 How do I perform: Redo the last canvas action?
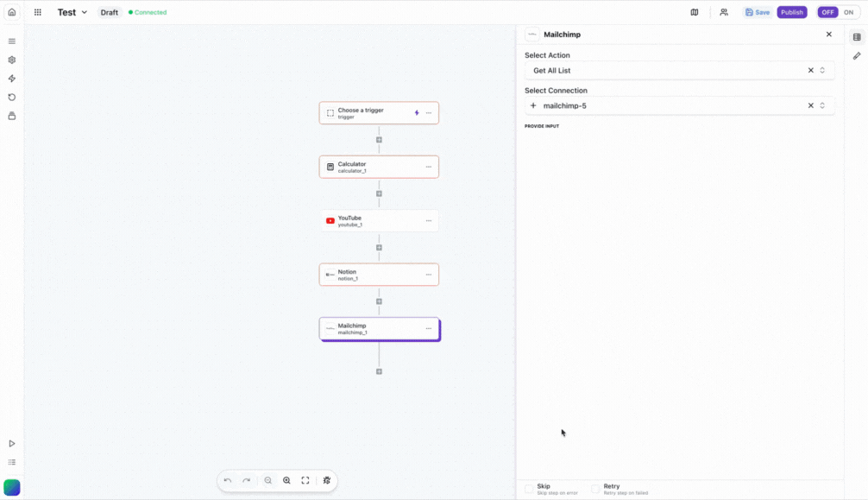pos(246,480)
